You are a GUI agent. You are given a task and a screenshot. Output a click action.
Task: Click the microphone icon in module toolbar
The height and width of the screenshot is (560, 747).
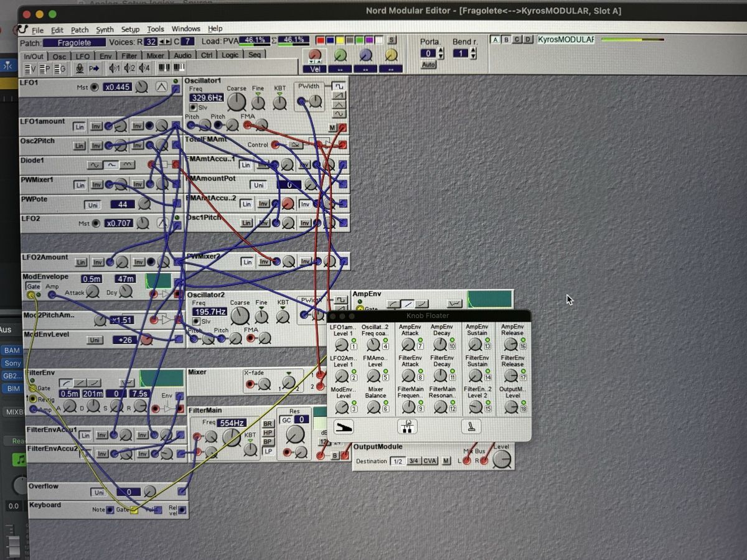point(80,68)
